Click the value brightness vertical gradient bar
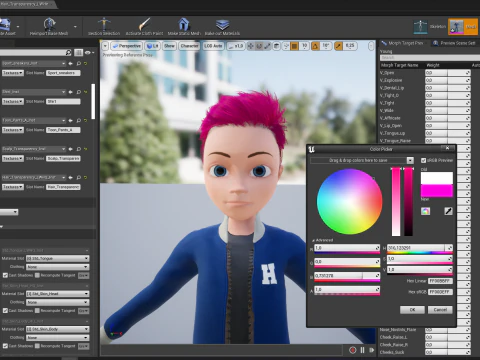The width and height of the screenshot is (480, 360). click(408, 202)
